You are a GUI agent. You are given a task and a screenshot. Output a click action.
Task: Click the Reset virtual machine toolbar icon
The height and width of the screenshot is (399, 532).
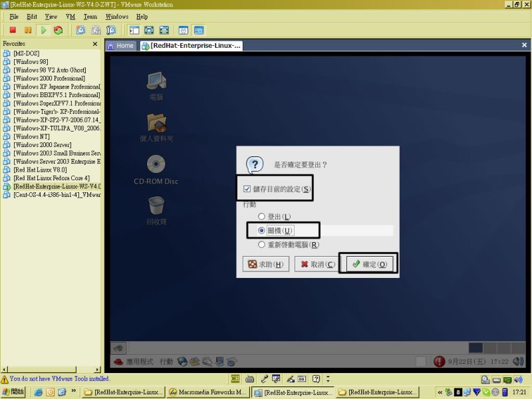[59, 30]
